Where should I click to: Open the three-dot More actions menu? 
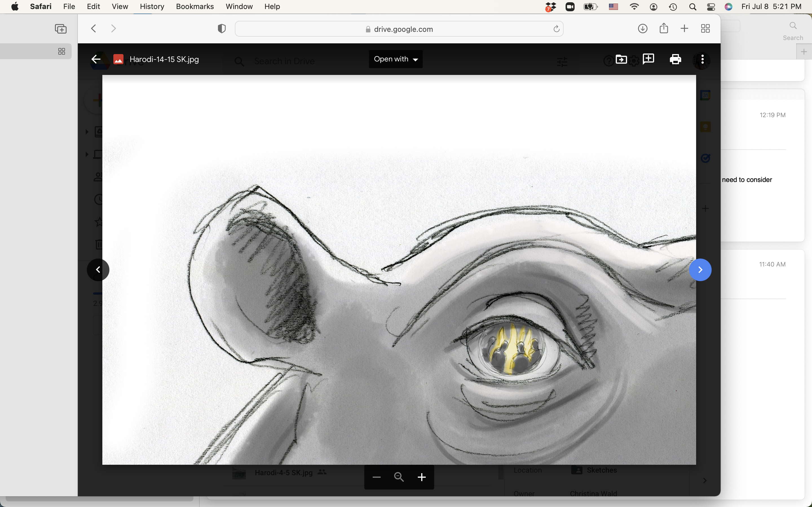(702, 60)
